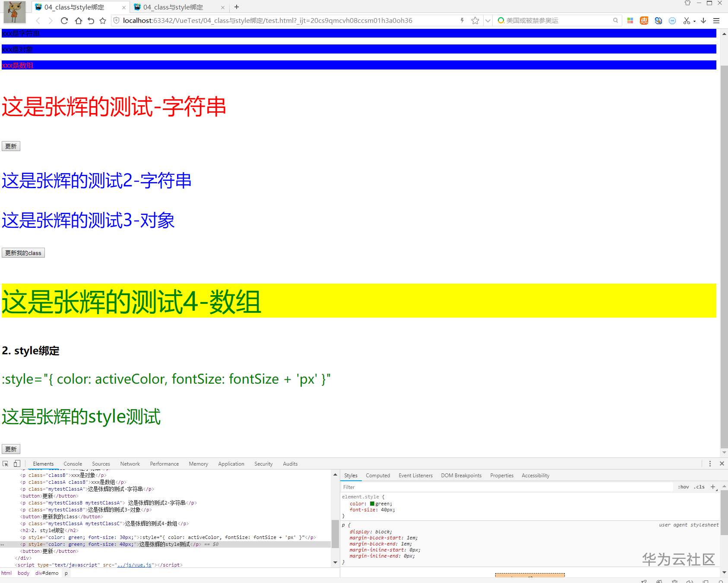Click 更新 button below the style测试 text

click(11, 449)
